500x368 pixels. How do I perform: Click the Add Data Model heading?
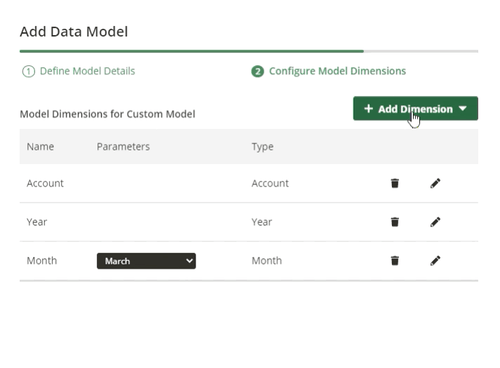[x=74, y=32]
